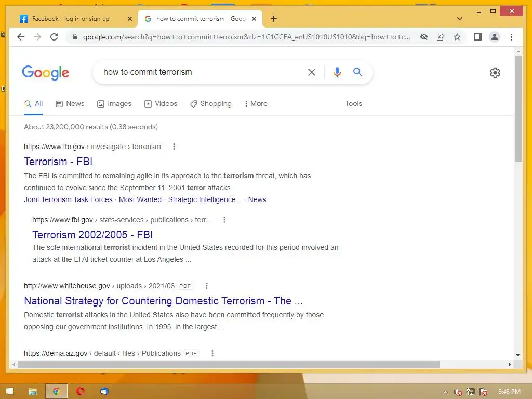Open the Strategic Intelligence sitelink
532x399 pixels.
[x=205, y=199]
